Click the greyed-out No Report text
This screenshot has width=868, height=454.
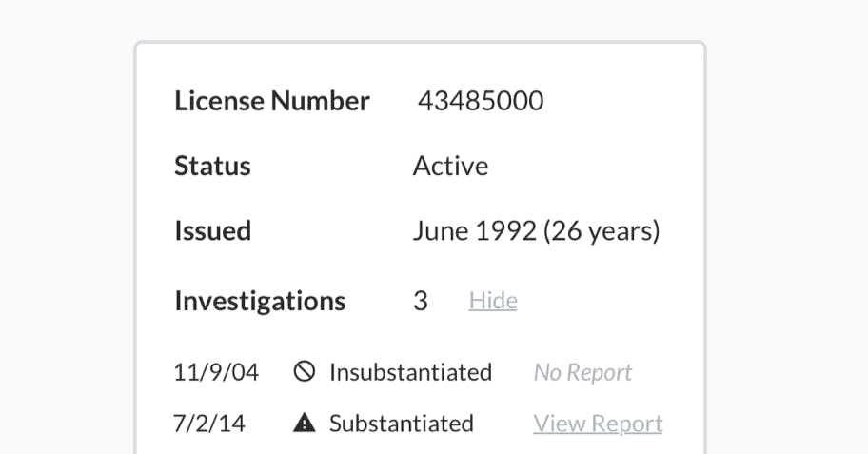click(582, 372)
